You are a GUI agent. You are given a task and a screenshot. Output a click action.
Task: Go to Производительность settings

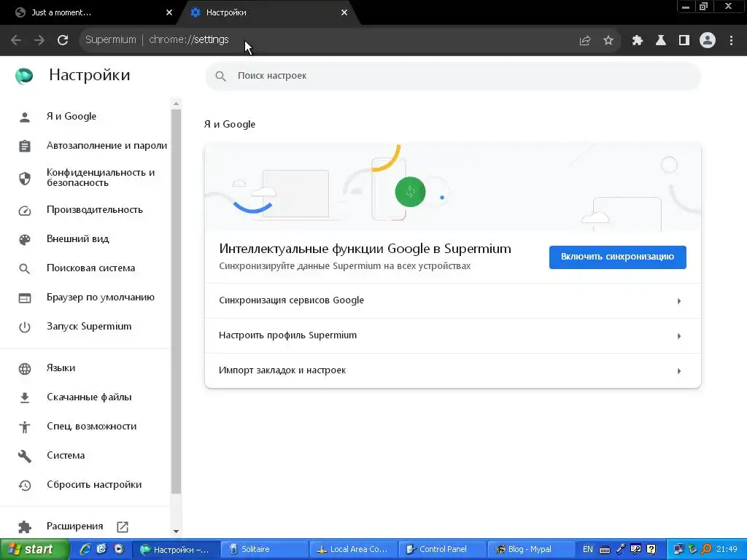(x=94, y=210)
